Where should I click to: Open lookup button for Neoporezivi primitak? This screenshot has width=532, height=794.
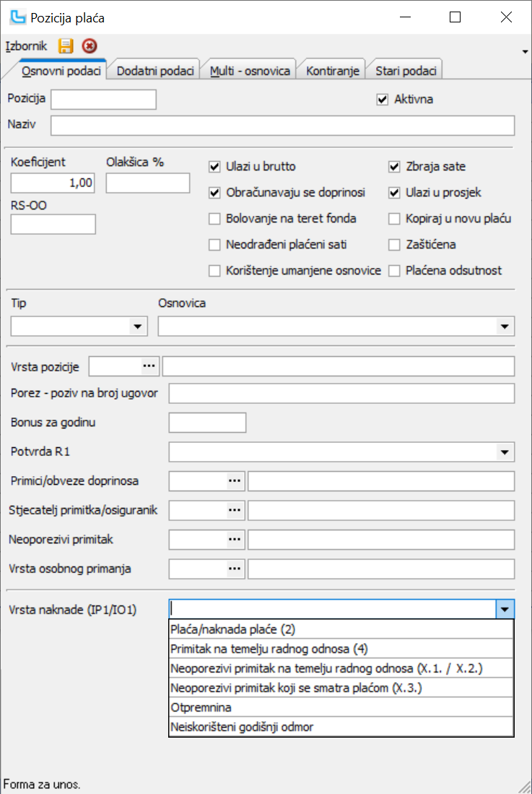coord(234,539)
